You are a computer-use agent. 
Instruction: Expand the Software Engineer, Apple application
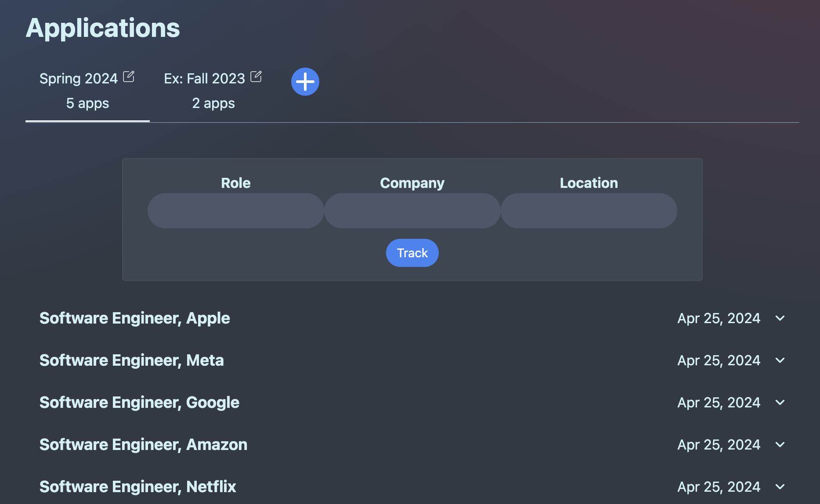click(x=780, y=318)
